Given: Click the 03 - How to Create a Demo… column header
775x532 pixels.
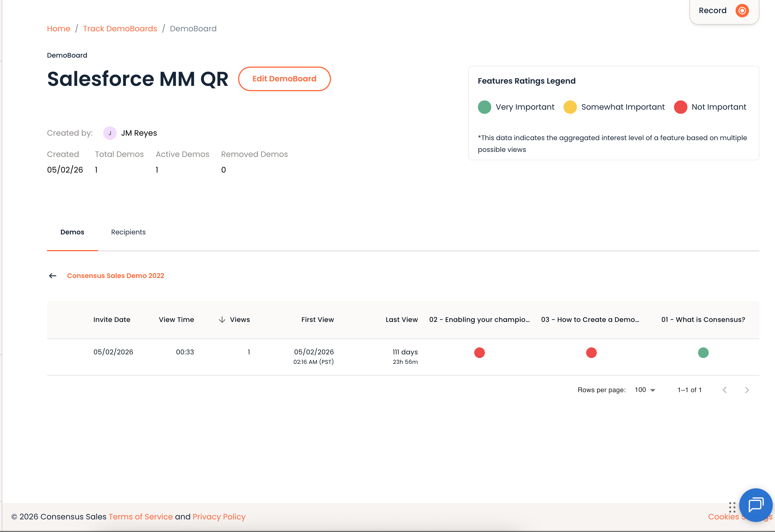Looking at the screenshot, I should pyautogui.click(x=590, y=320).
